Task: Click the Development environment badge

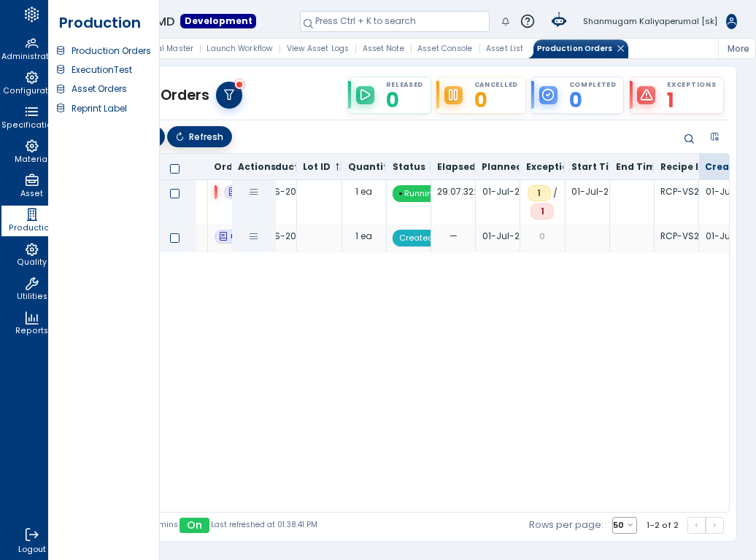Action: pyautogui.click(x=218, y=21)
